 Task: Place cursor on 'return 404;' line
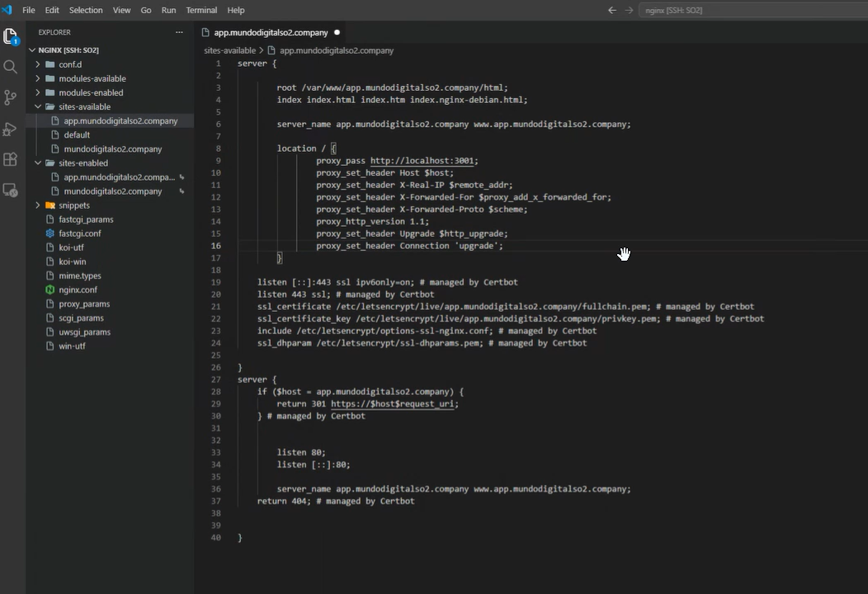(x=336, y=501)
